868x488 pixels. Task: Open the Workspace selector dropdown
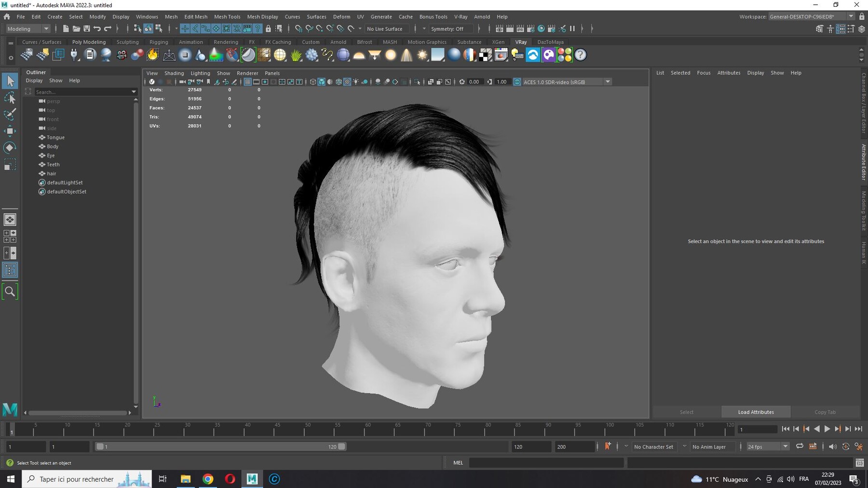click(x=811, y=16)
